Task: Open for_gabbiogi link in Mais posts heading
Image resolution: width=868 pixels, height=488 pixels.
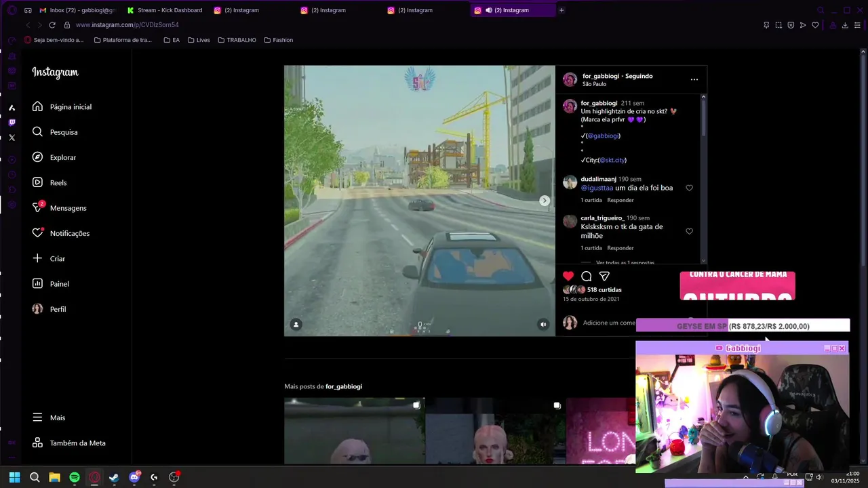Action: (x=344, y=386)
